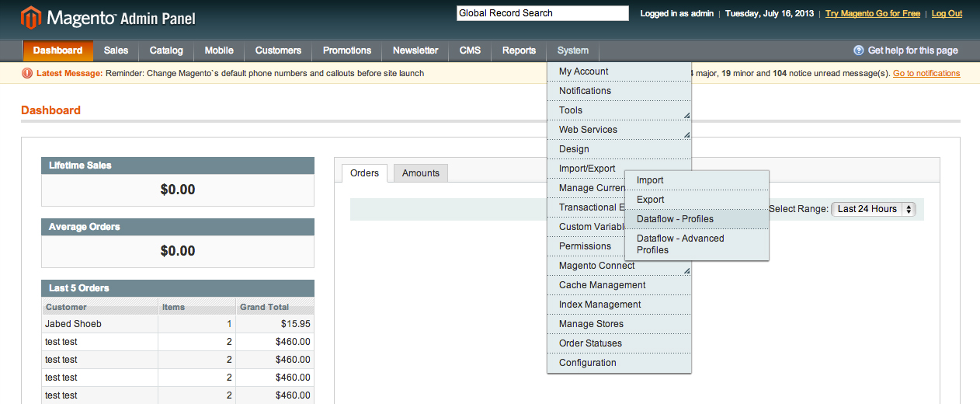Click the Items column header

(197, 307)
